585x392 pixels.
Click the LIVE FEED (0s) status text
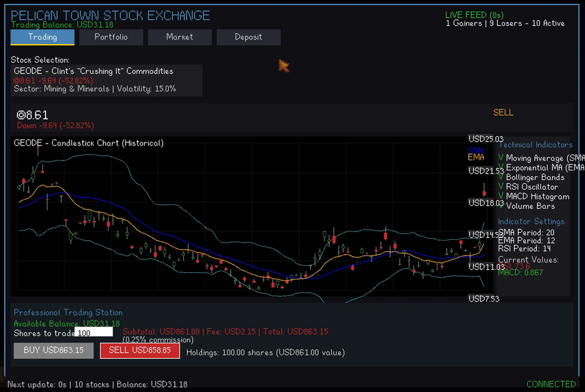(x=474, y=15)
